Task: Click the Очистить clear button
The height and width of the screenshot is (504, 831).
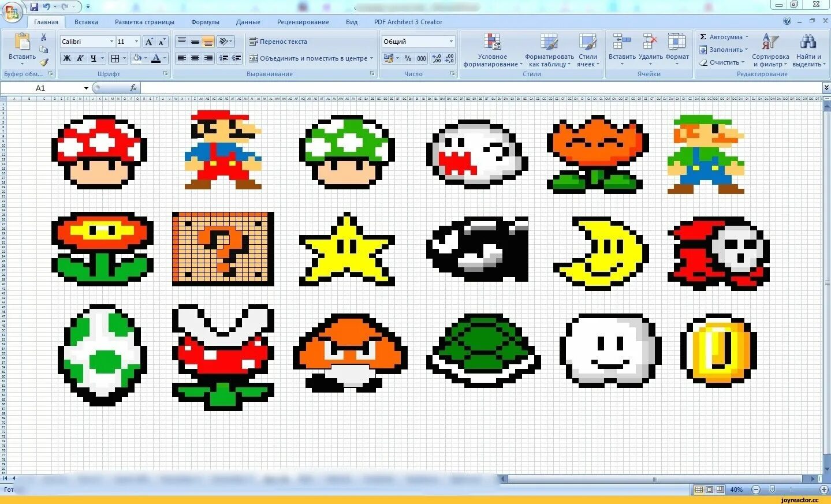Action: [722, 62]
